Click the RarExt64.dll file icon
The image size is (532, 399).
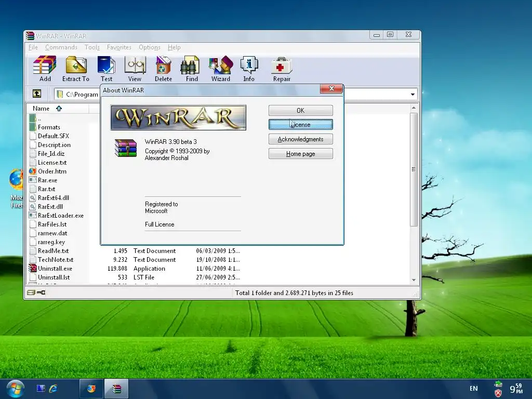tap(33, 198)
